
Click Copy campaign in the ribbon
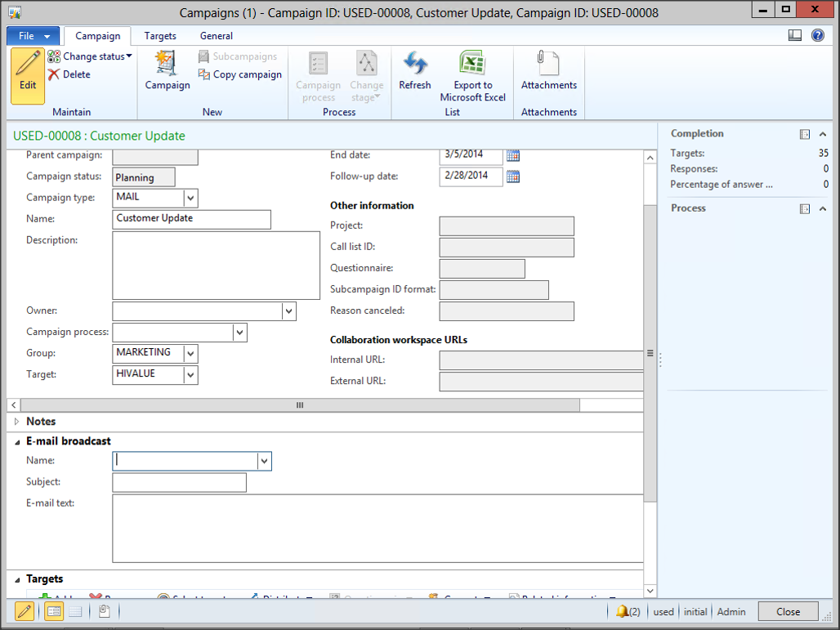239,74
